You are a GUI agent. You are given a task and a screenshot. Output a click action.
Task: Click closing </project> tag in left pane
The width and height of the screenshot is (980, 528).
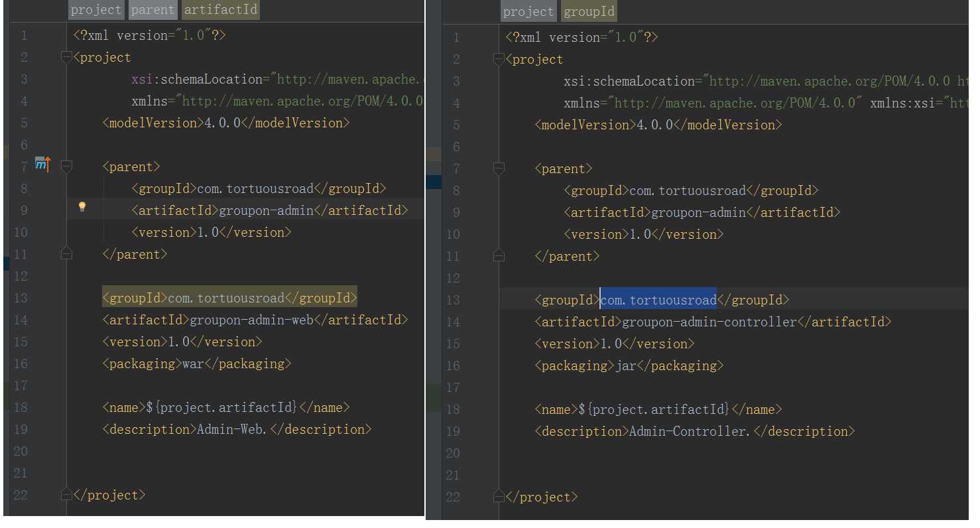109,495
